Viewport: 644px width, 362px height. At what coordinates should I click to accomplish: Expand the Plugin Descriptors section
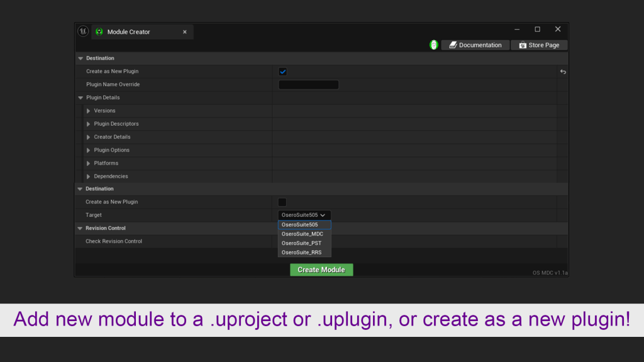(89, 124)
